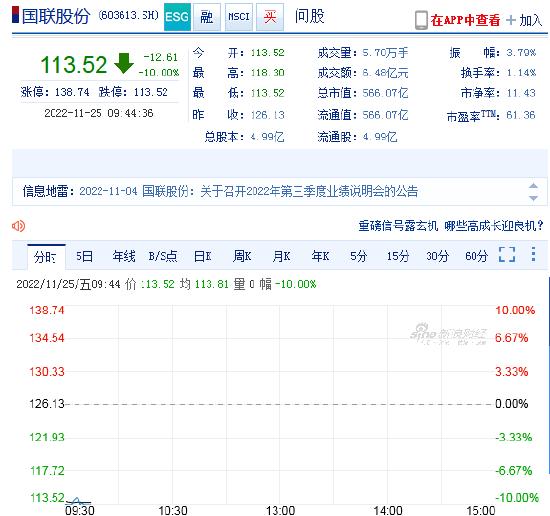This screenshot has height=516, width=550.
Task: Click the 总市值 566.07亿 value
Action: pyautogui.click(x=385, y=93)
